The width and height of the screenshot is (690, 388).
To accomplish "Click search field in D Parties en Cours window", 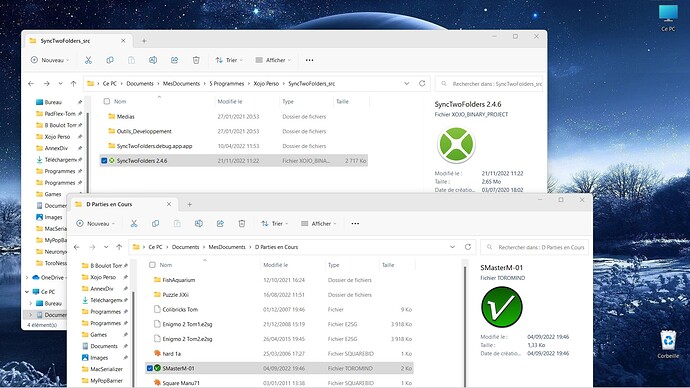I will tap(535, 247).
